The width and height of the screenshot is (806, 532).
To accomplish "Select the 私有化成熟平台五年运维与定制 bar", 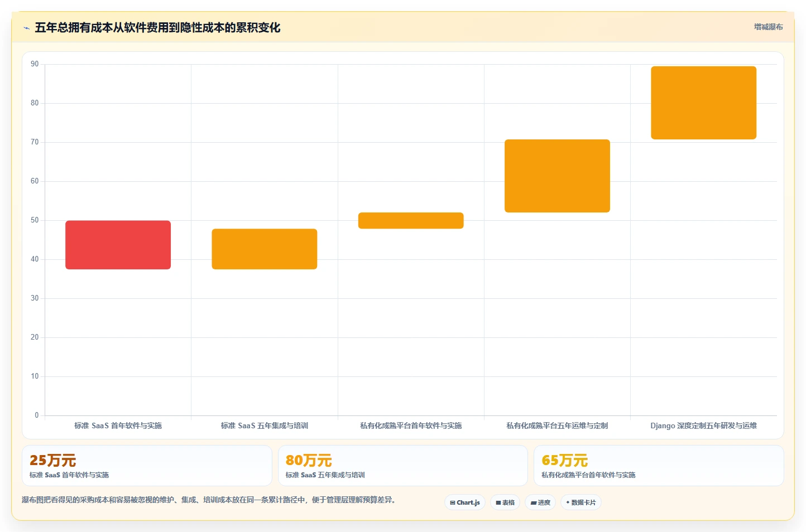I will [557, 176].
